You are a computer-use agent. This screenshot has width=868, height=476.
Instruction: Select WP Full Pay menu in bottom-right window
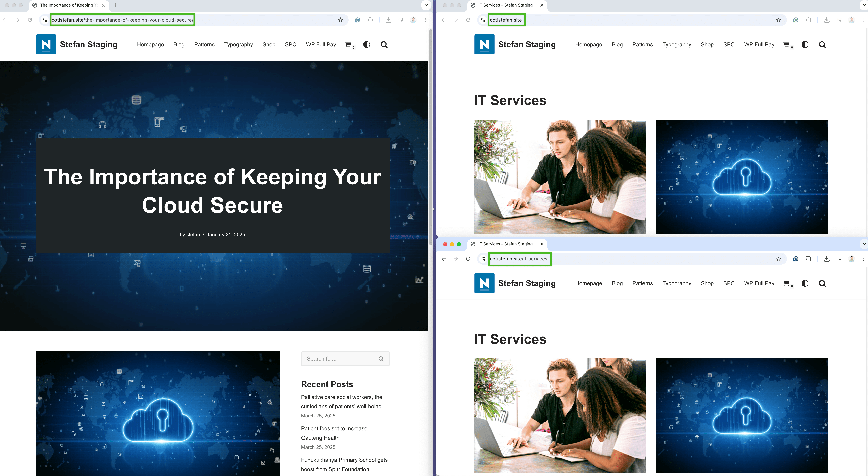pyautogui.click(x=759, y=283)
